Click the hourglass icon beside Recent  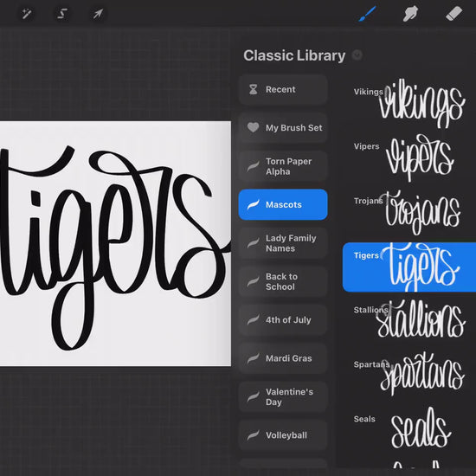tap(254, 89)
